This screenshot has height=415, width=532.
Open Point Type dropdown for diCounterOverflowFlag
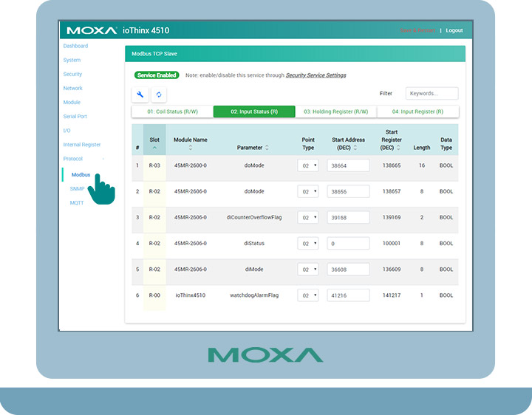[x=308, y=217]
